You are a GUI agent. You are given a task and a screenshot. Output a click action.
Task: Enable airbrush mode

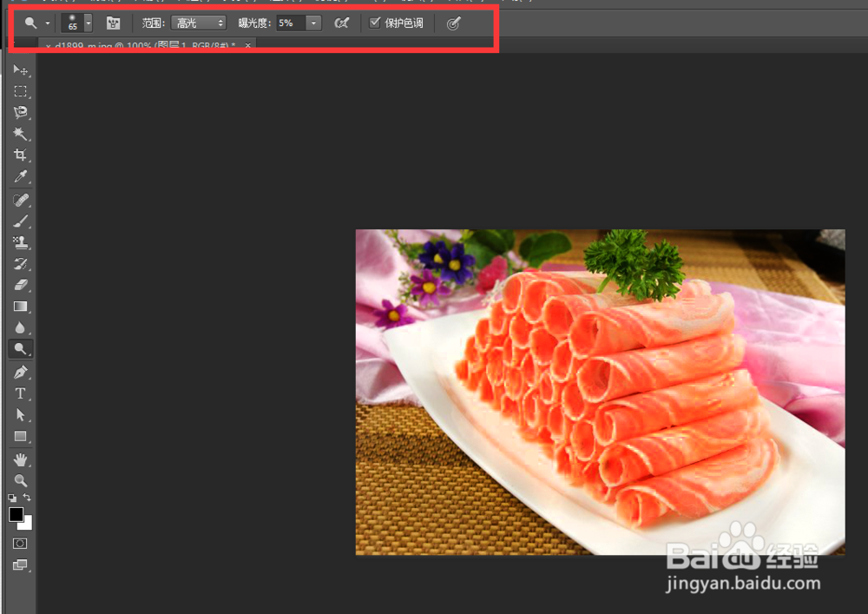tap(341, 23)
